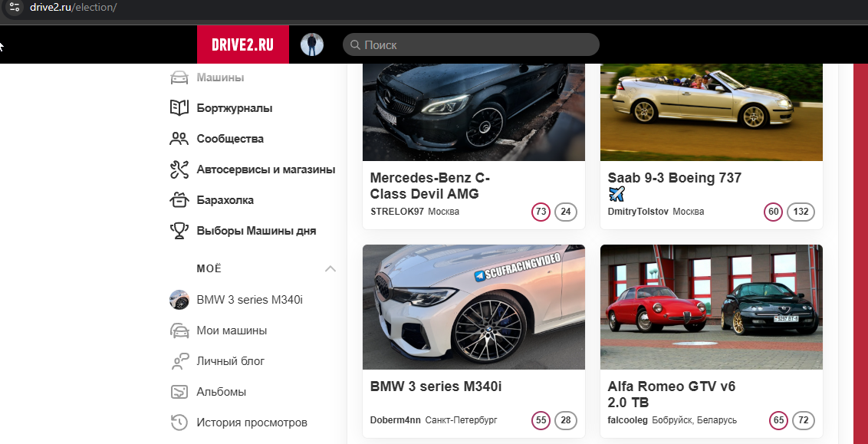
Task: Open the white BMW M340i photo
Action: (x=473, y=308)
